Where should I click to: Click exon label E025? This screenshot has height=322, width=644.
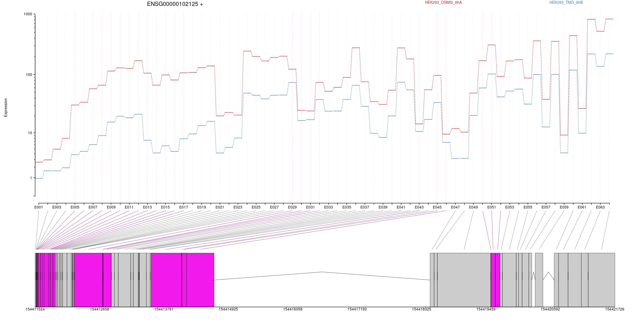256,207
